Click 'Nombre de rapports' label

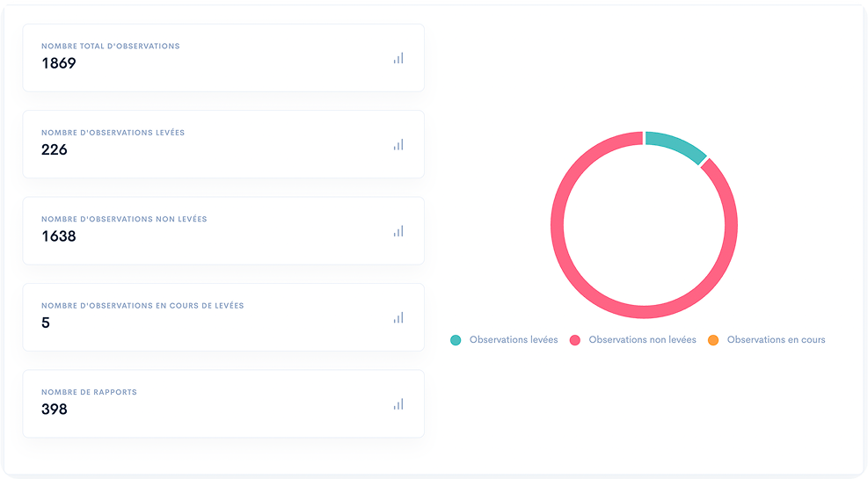click(x=89, y=392)
